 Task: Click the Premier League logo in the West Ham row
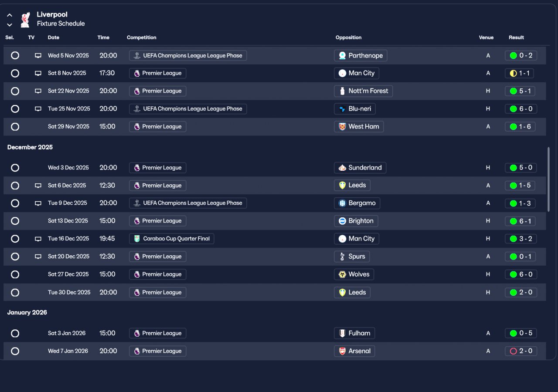[x=137, y=127]
